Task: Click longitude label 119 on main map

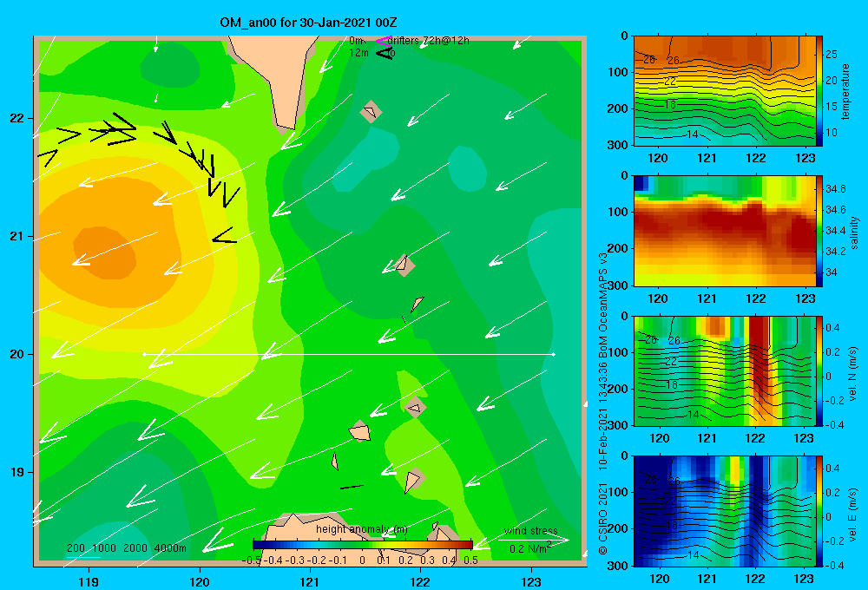Action: tap(89, 582)
